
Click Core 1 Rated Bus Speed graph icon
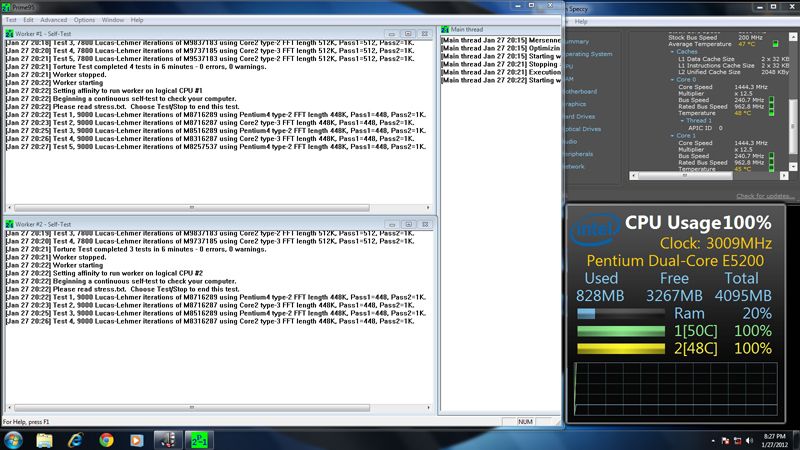tap(771, 162)
